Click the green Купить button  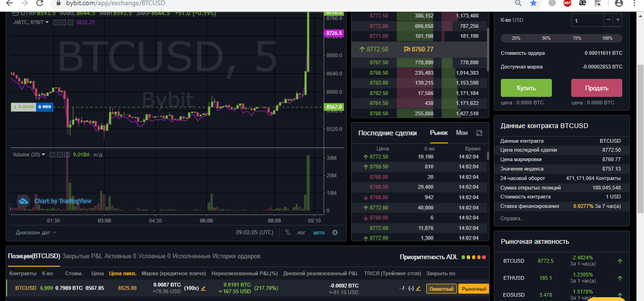[526, 88]
